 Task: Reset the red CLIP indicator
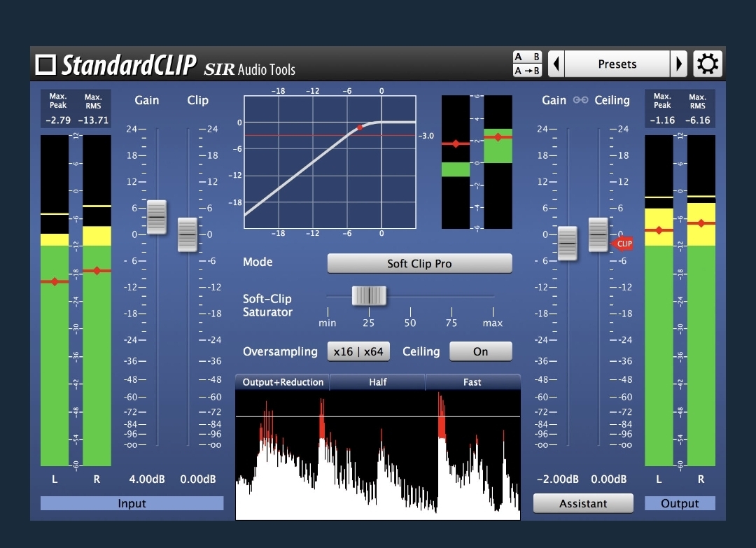tap(622, 244)
